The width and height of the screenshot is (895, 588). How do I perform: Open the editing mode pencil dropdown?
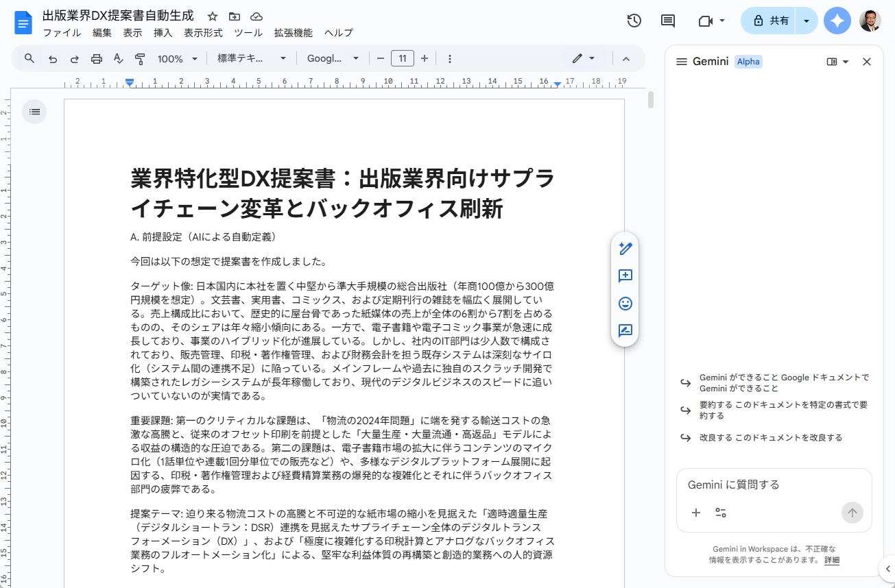[584, 59]
